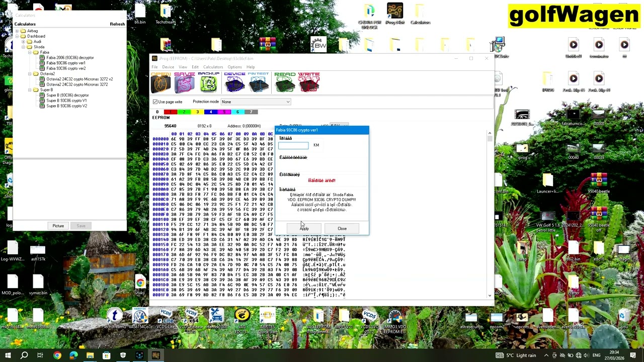
Task: Open the Device menu
Action: click(168, 67)
